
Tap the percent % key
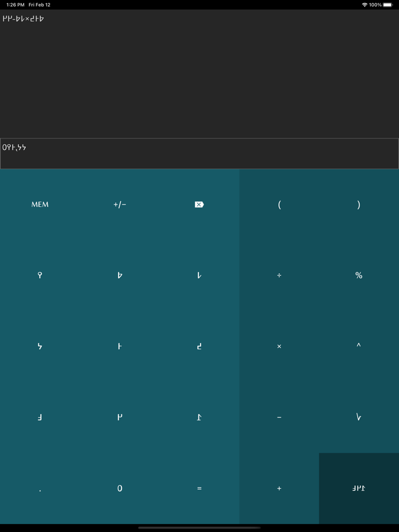[x=359, y=276]
